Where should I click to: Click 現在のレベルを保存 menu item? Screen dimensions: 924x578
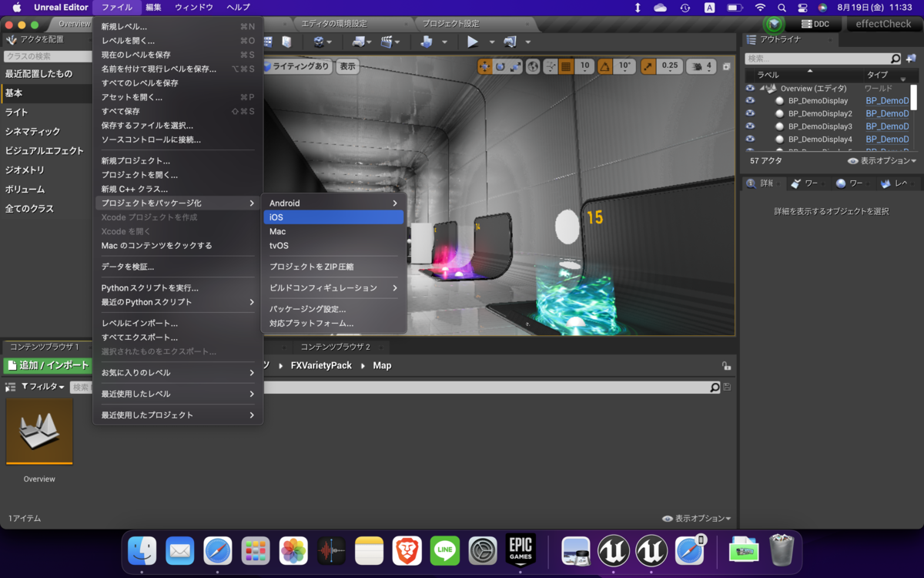(178, 55)
